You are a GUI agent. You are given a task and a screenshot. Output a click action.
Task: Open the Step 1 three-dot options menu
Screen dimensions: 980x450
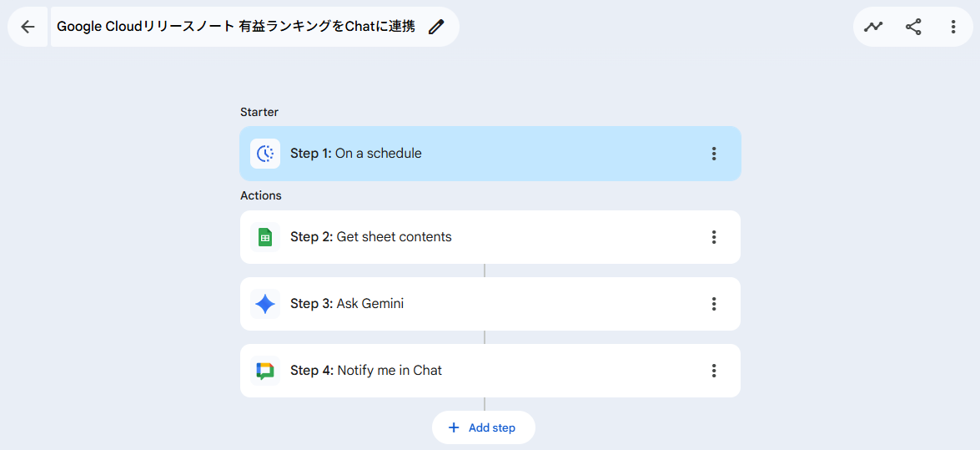pos(714,154)
